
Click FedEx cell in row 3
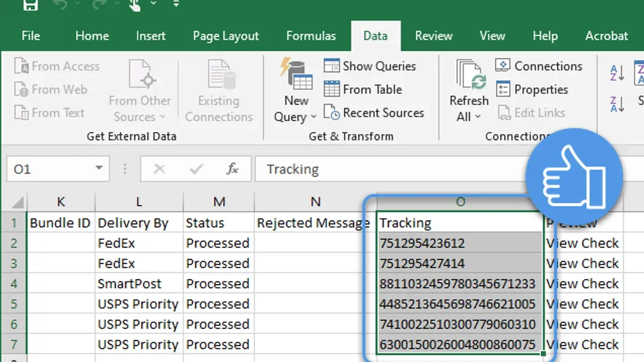tap(139, 264)
